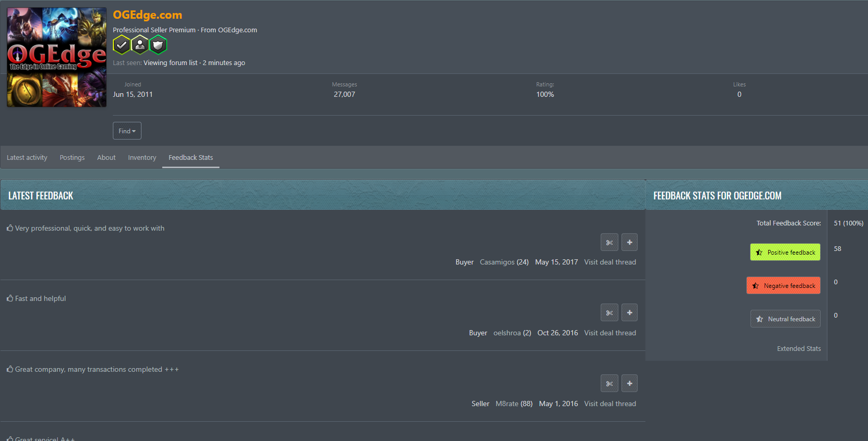Switch to Postings tab
Screen dimensions: 868x441
click(x=72, y=157)
